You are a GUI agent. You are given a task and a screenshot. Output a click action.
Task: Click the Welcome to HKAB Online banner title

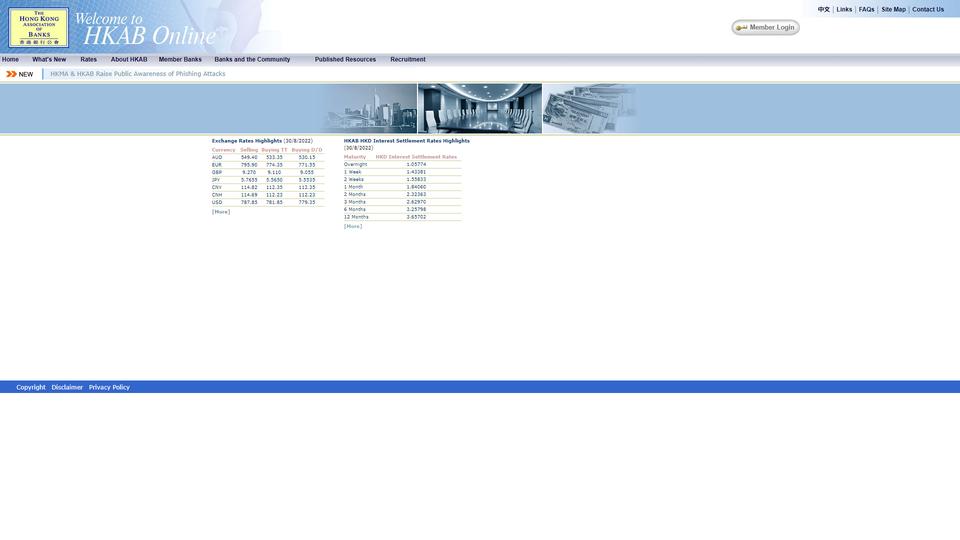145,29
